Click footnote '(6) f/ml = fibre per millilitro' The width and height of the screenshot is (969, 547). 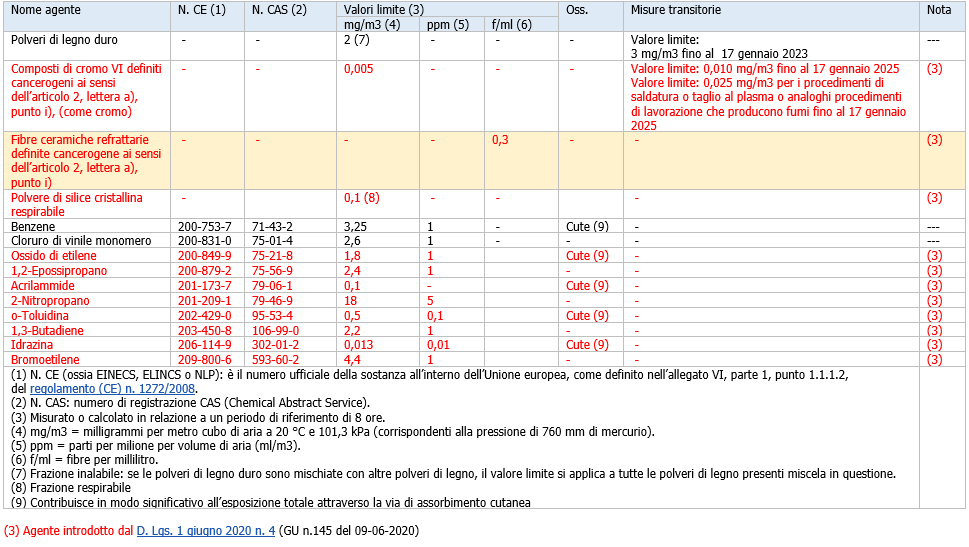tap(85, 460)
